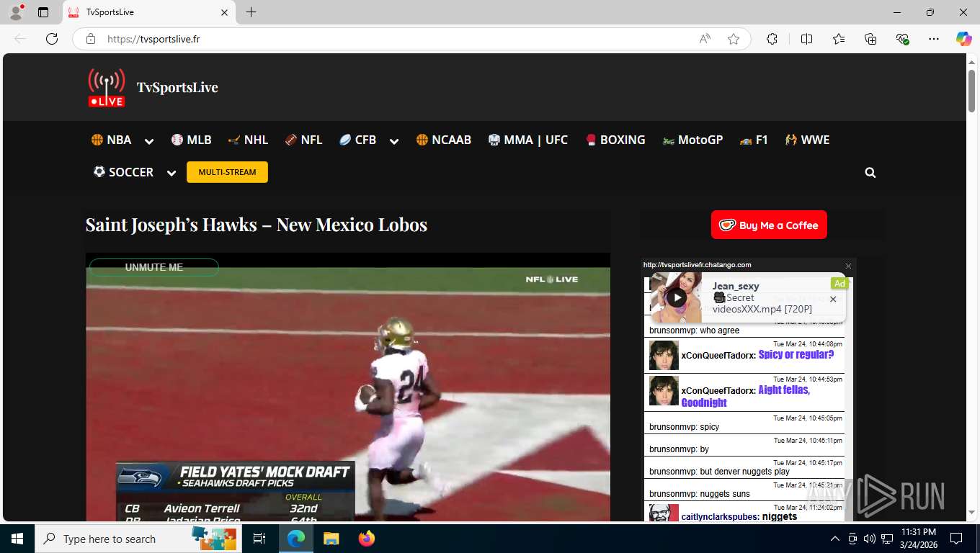Click the taskbar clock 11:31 PM
Viewport: 980px width, 553px height.
tap(918, 531)
